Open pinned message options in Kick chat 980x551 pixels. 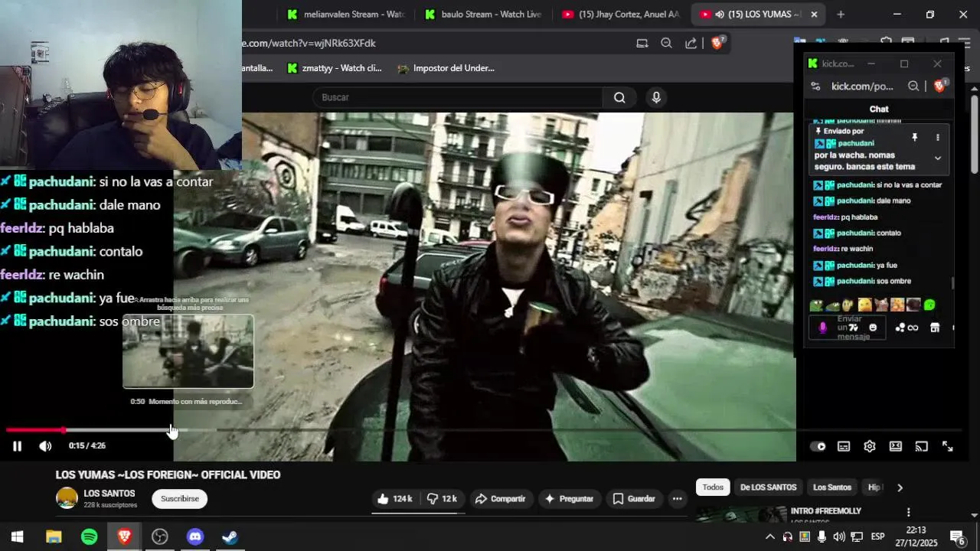(938, 138)
